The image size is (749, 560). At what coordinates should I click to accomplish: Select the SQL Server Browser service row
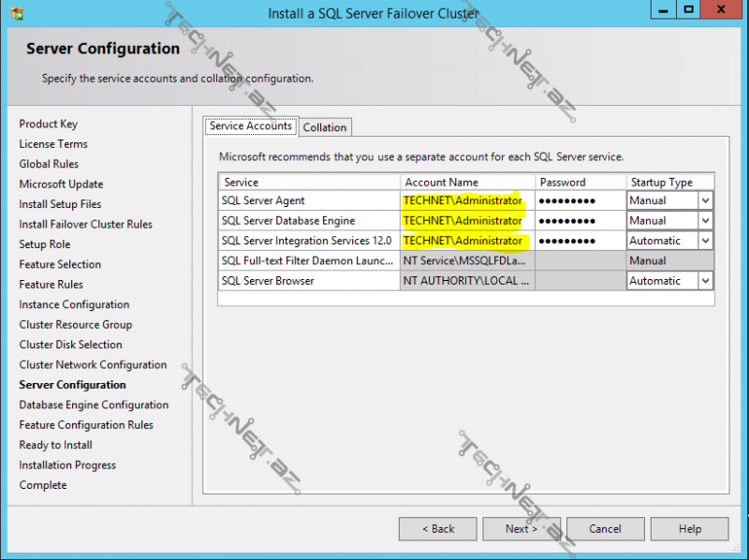(x=309, y=281)
